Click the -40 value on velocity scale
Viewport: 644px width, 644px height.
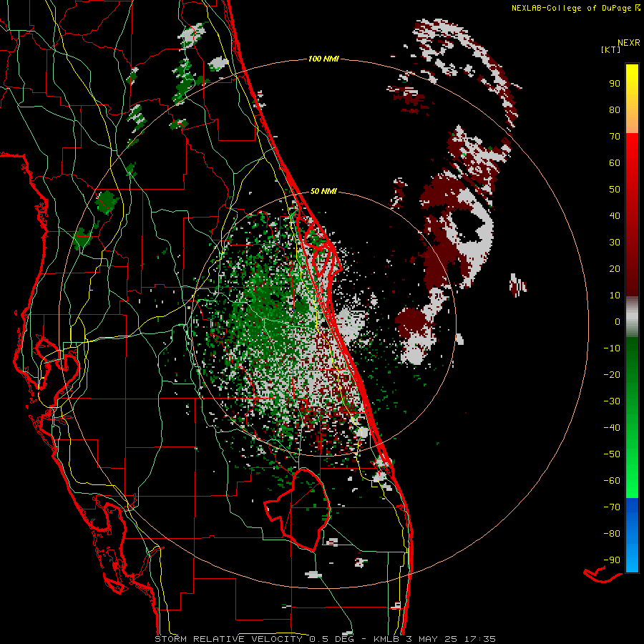(x=612, y=428)
